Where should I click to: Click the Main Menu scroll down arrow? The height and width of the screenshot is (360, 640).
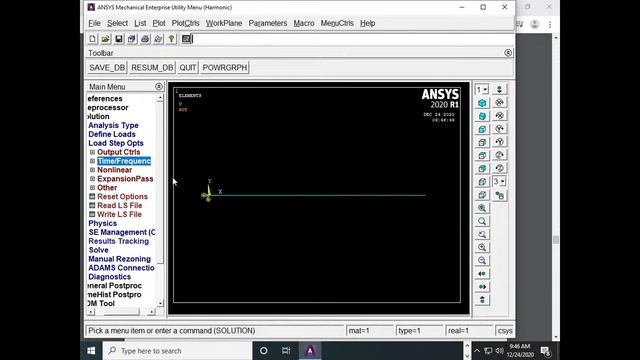[x=160, y=303]
